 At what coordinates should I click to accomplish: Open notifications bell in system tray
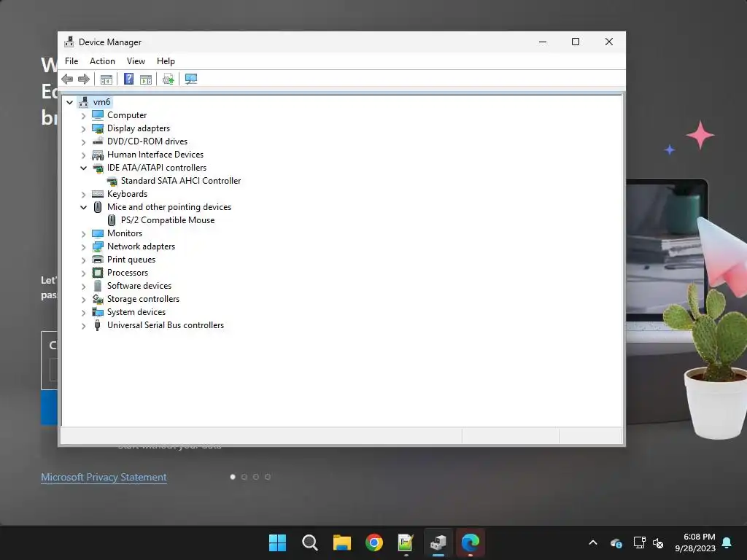pos(727,542)
